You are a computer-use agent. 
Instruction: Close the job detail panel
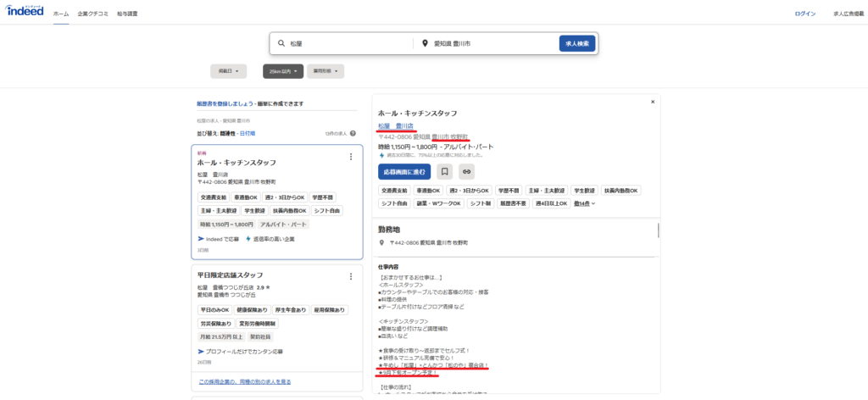[653, 102]
